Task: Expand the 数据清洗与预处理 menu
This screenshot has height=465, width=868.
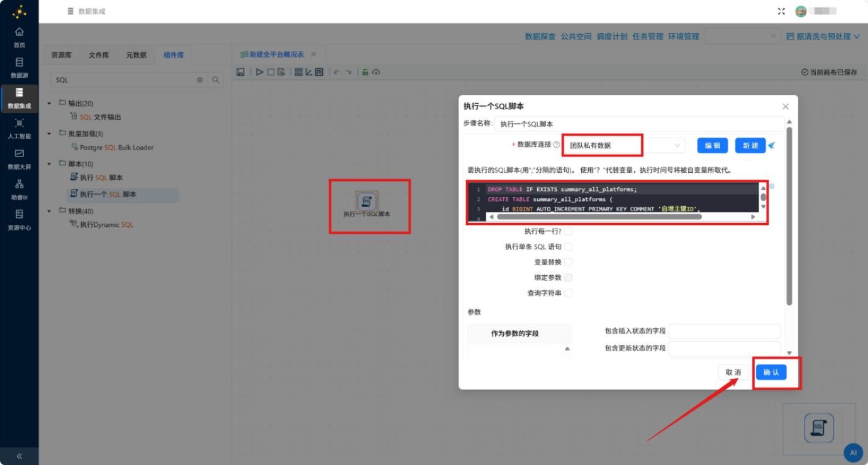Action: pos(823,36)
